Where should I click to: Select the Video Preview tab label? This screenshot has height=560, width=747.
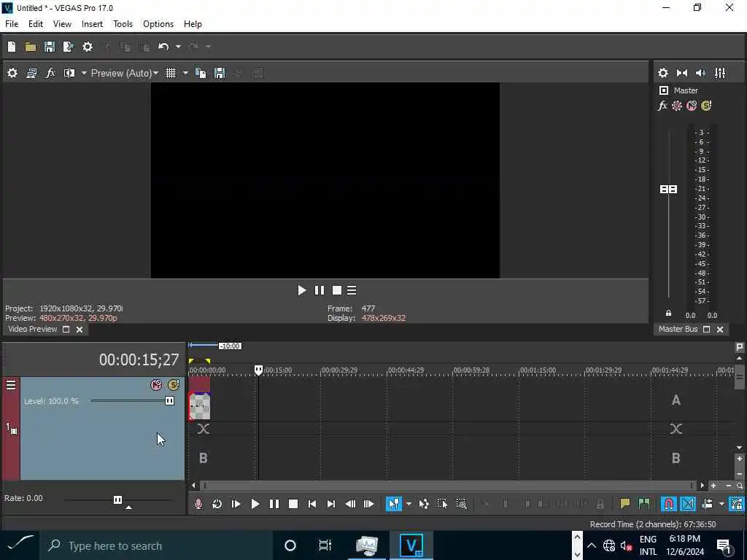coord(32,329)
